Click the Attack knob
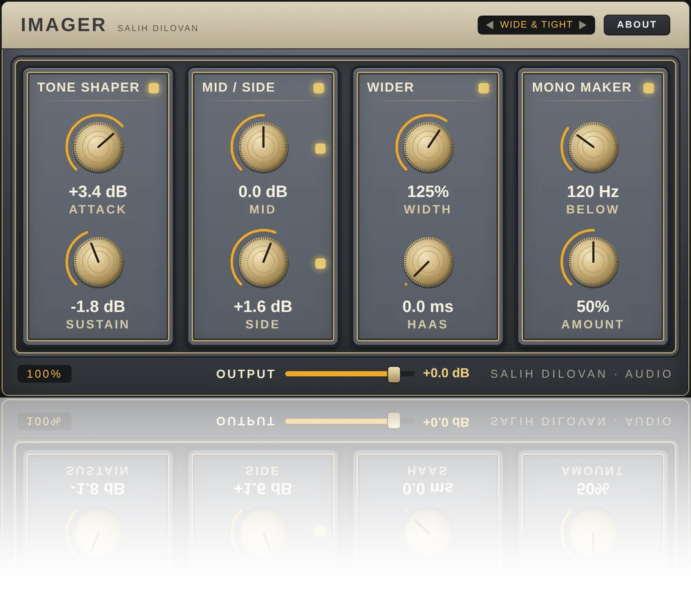The width and height of the screenshot is (691, 616). click(x=98, y=147)
